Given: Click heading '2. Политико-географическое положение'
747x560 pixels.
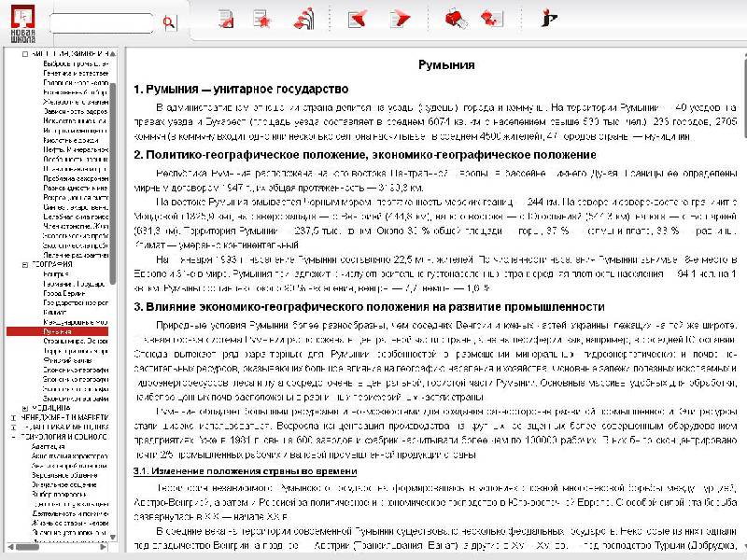Looking at the screenshot, I should [x=365, y=155].
